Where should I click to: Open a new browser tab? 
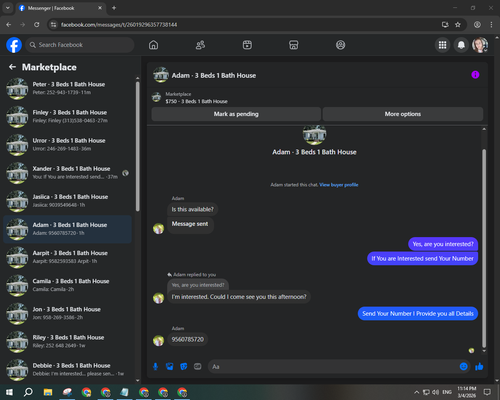pos(114,8)
